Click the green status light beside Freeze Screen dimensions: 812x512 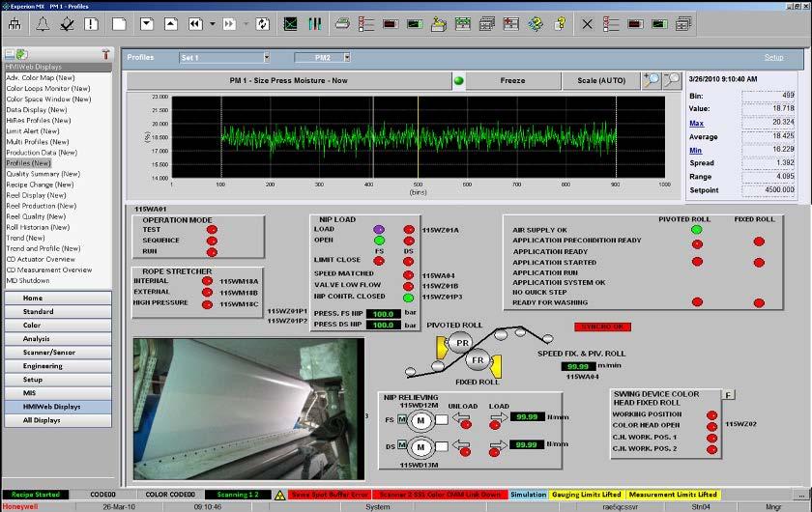point(458,81)
